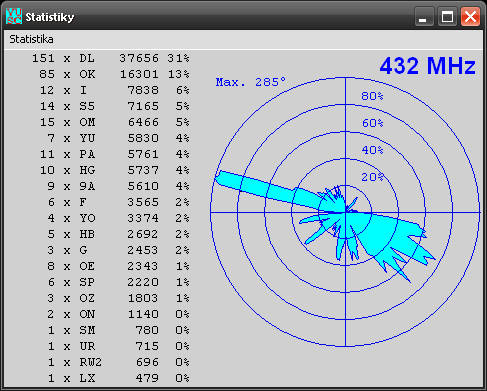The width and height of the screenshot is (487, 391).
Task: Click the 60% ring label on polar chart
Action: (x=372, y=123)
